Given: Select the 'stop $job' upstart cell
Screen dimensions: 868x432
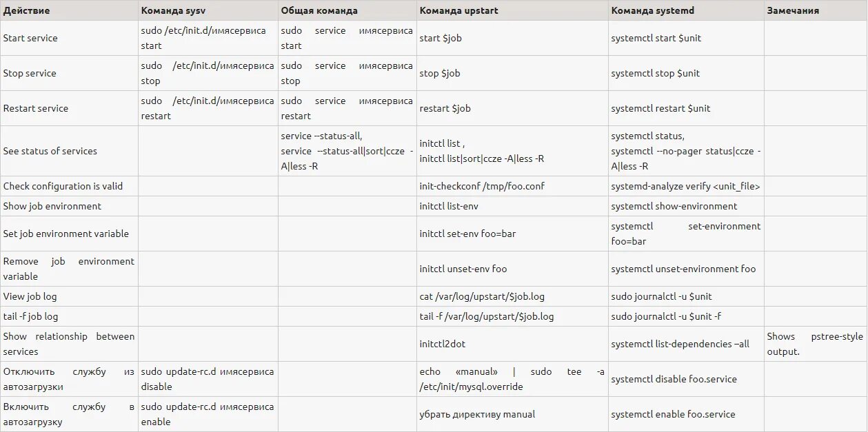Looking at the screenshot, I should (x=441, y=73).
